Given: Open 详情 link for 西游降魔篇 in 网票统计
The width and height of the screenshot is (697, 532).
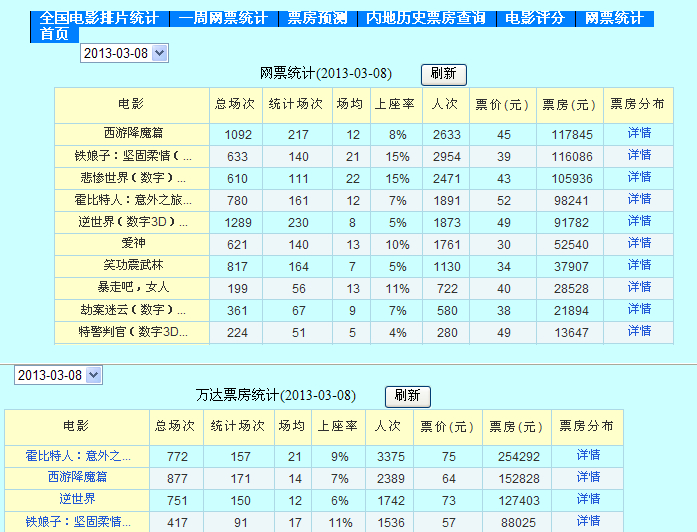Looking at the screenshot, I should (x=639, y=133).
